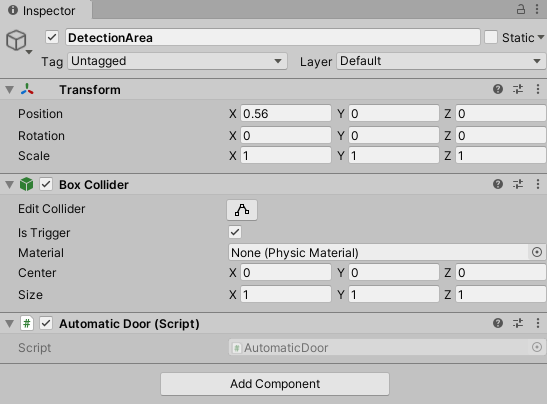
Task: Click the Position X field showing 0.56
Action: click(x=286, y=114)
